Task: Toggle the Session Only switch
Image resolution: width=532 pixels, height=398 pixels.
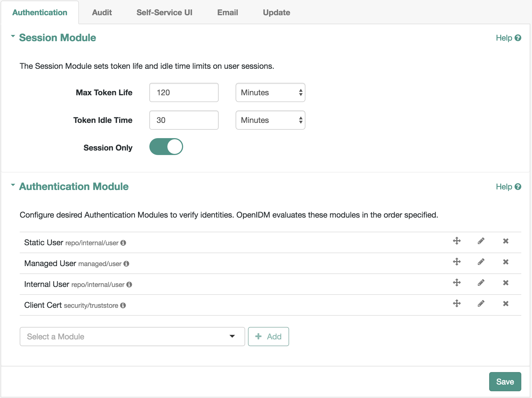Action: pos(166,147)
